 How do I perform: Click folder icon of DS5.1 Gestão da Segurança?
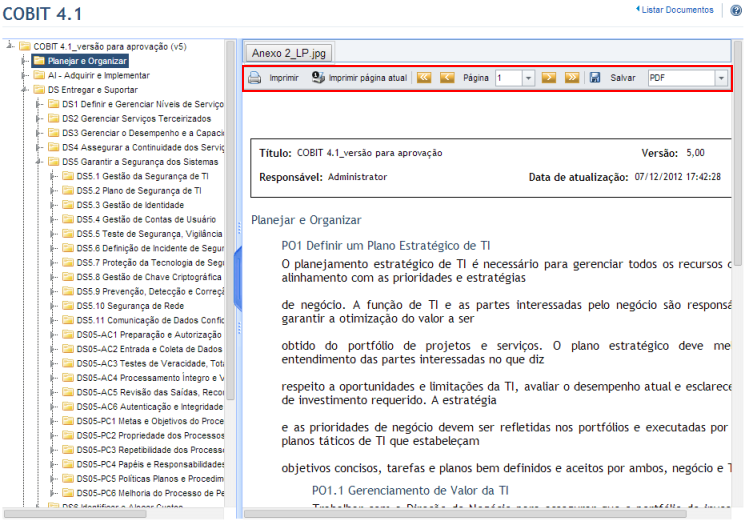[x=68, y=176]
